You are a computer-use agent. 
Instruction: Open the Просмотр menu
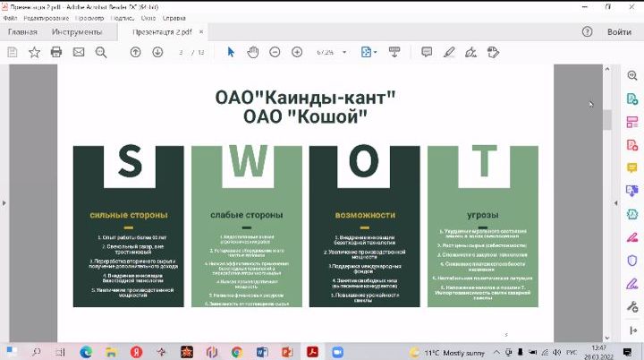click(x=89, y=18)
